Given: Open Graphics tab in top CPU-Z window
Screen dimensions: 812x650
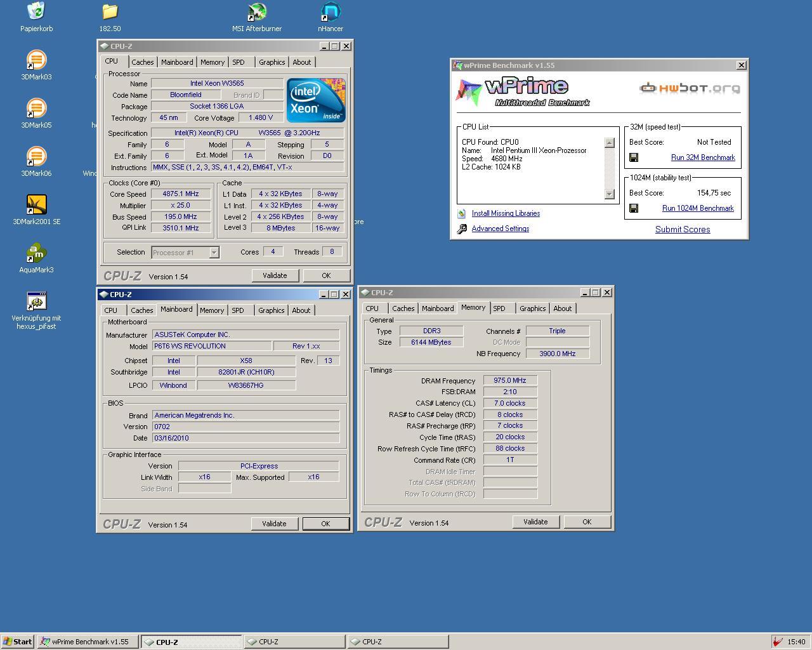Looking at the screenshot, I should tap(272, 62).
